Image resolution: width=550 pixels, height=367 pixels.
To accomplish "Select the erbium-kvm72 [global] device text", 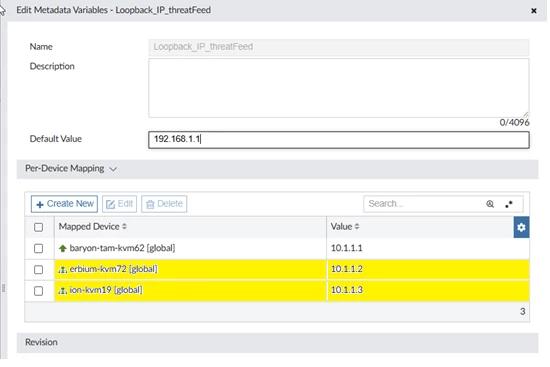I will click(114, 269).
